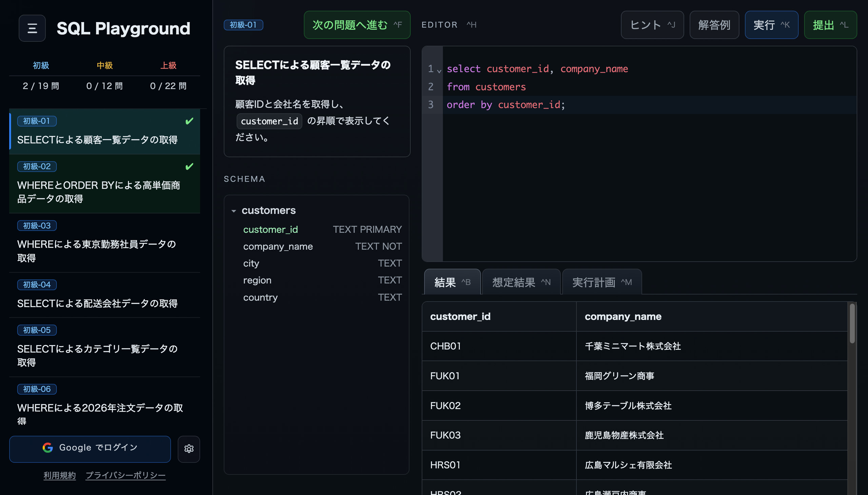Select problem 初級-02 WHEREとORDER BY

pyautogui.click(x=105, y=184)
